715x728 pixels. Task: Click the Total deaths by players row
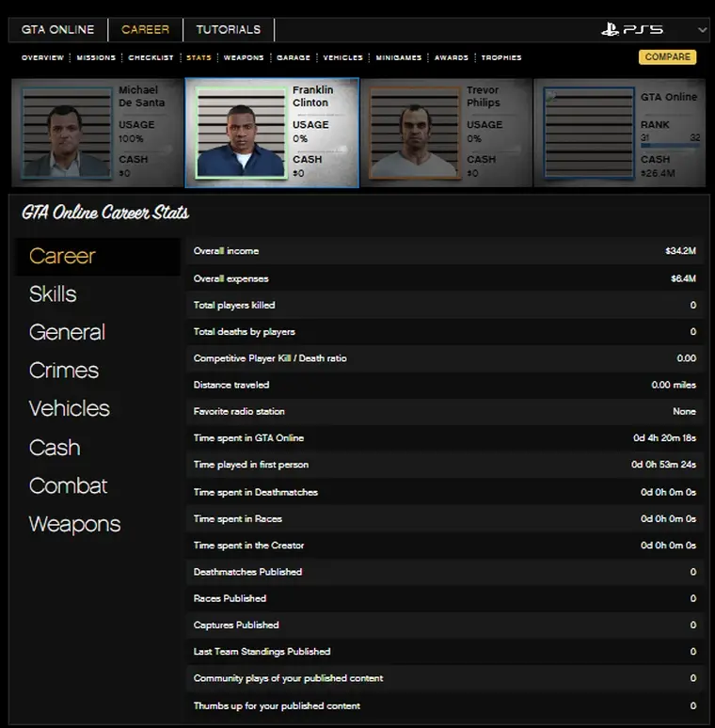coord(445,331)
